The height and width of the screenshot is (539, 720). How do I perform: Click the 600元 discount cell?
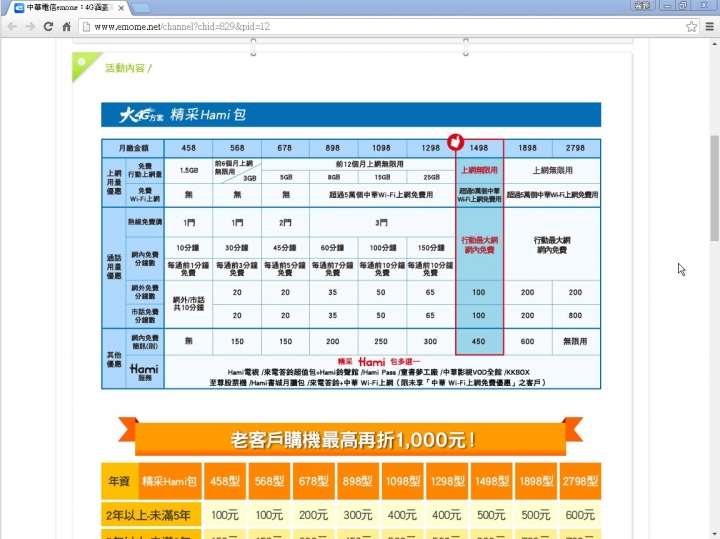coord(580,515)
